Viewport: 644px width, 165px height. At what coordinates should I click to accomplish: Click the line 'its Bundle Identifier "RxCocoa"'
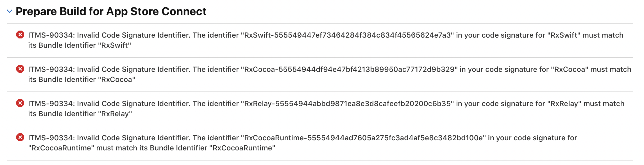(x=81, y=79)
